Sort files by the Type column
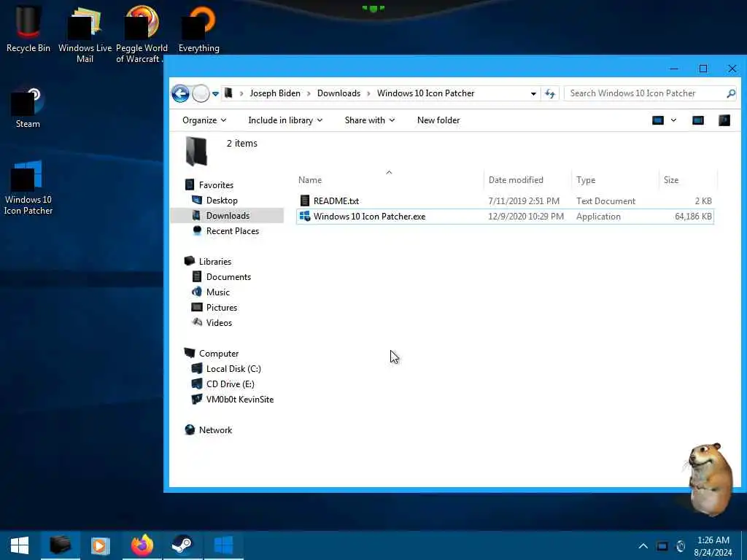 615,180
